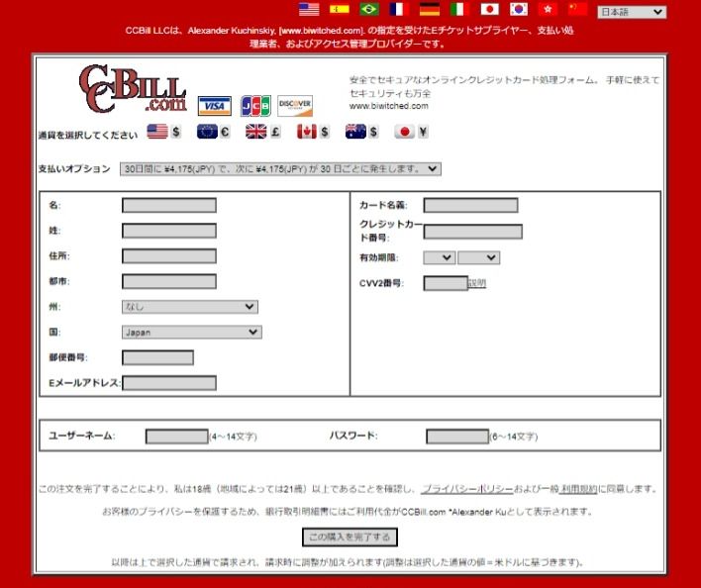Choose the South Korean flag language
The image size is (701, 588).
519,10
